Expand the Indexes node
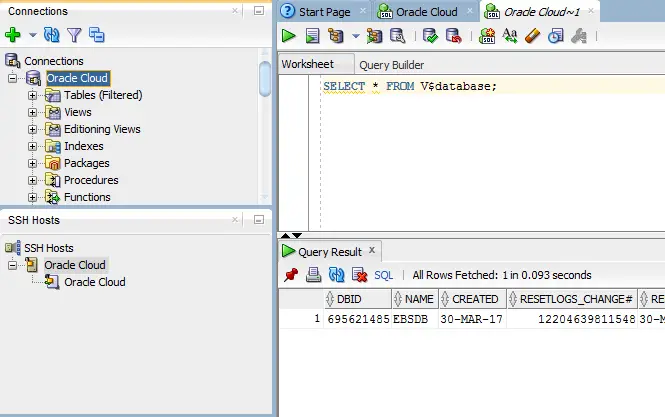Viewport: 665px width, 417px height. (32, 146)
